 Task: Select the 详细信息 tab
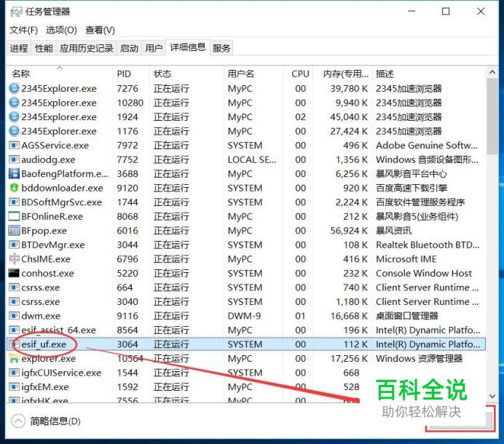[188, 47]
